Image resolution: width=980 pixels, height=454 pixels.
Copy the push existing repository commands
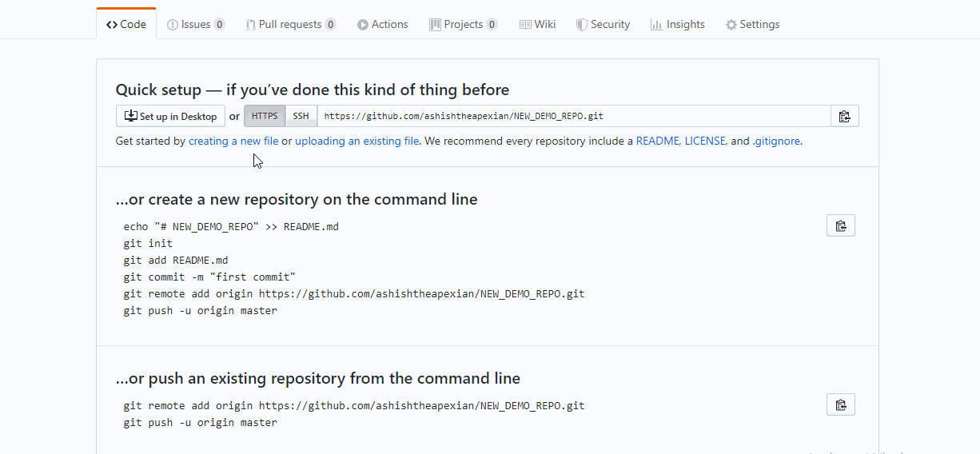coord(840,405)
